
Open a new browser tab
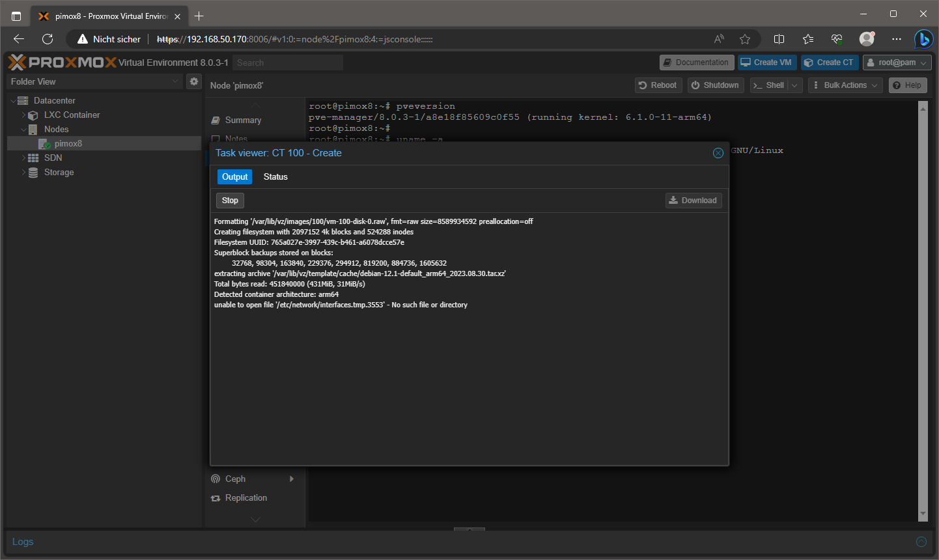(x=199, y=16)
